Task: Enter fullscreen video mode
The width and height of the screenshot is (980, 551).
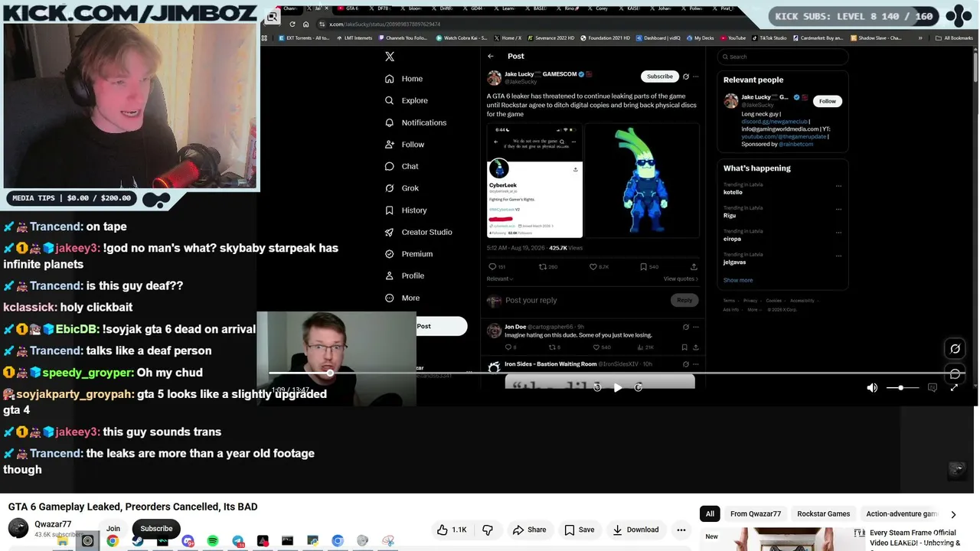Action: (x=954, y=388)
